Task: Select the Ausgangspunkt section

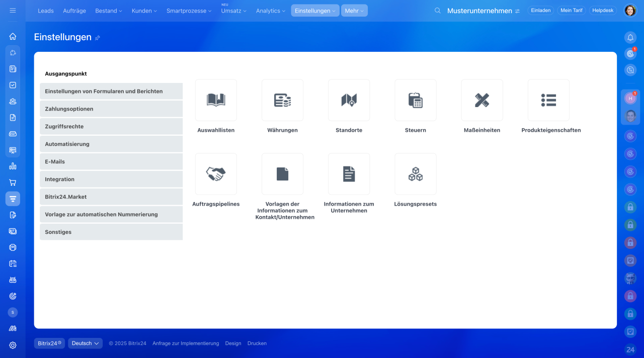Action: (x=111, y=73)
